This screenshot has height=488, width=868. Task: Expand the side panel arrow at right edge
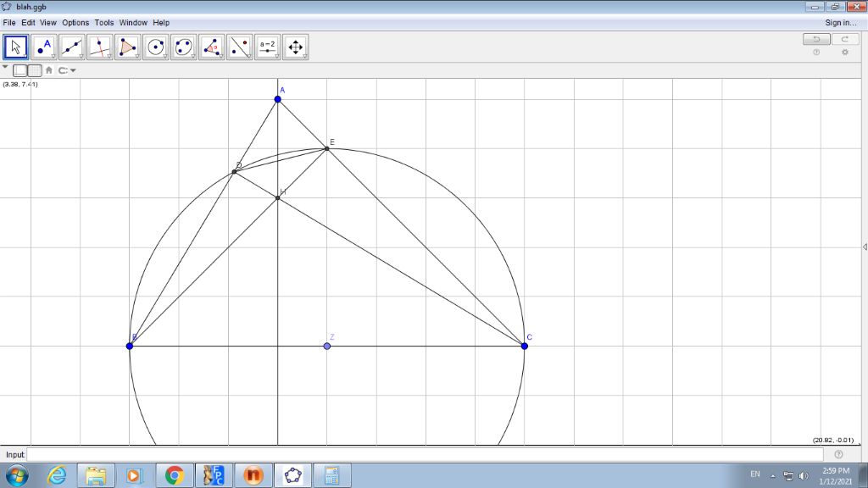click(865, 247)
